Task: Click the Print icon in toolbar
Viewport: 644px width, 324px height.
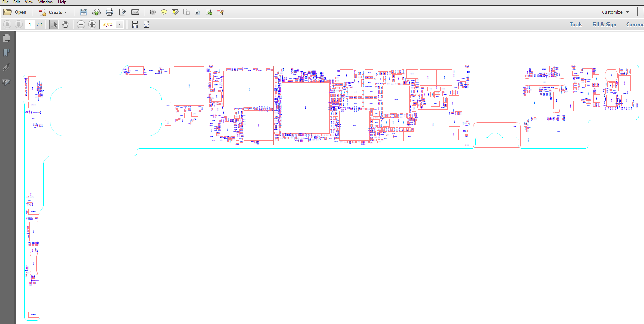Action: (x=109, y=12)
